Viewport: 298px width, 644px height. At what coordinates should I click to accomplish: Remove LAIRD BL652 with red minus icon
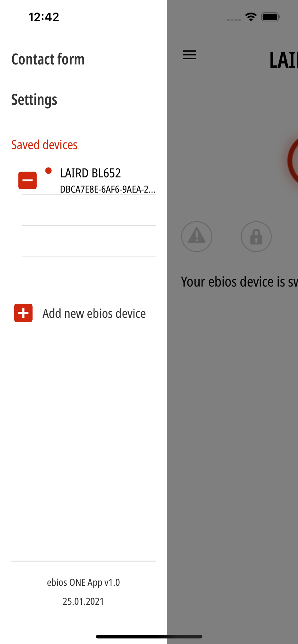tap(27, 180)
